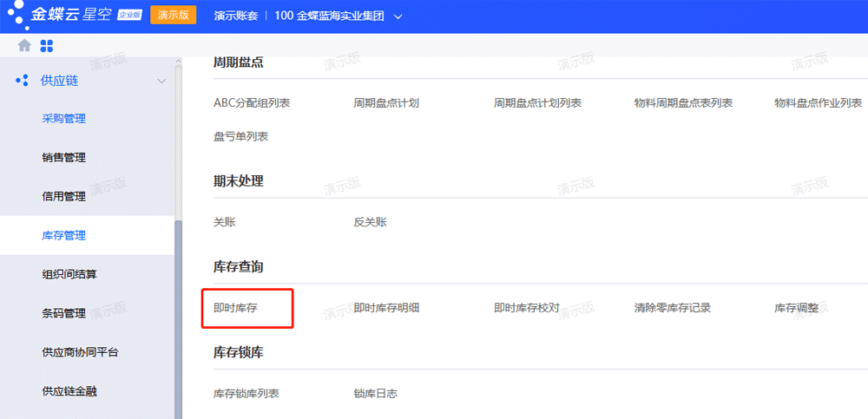Open 组织间结算 sidebar item

(x=69, y=274)
